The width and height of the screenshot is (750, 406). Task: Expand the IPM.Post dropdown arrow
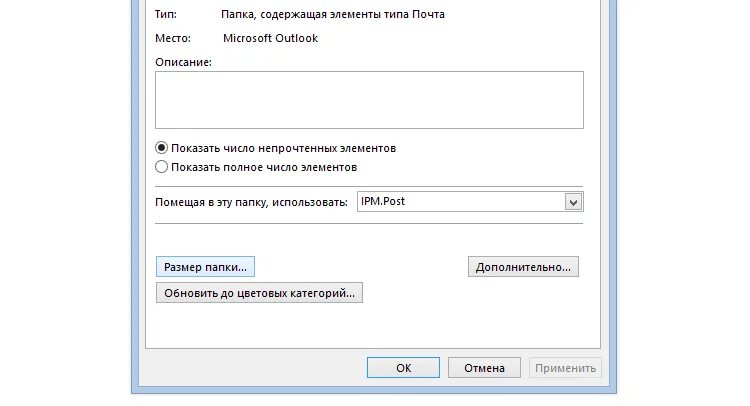pos(573,202)
